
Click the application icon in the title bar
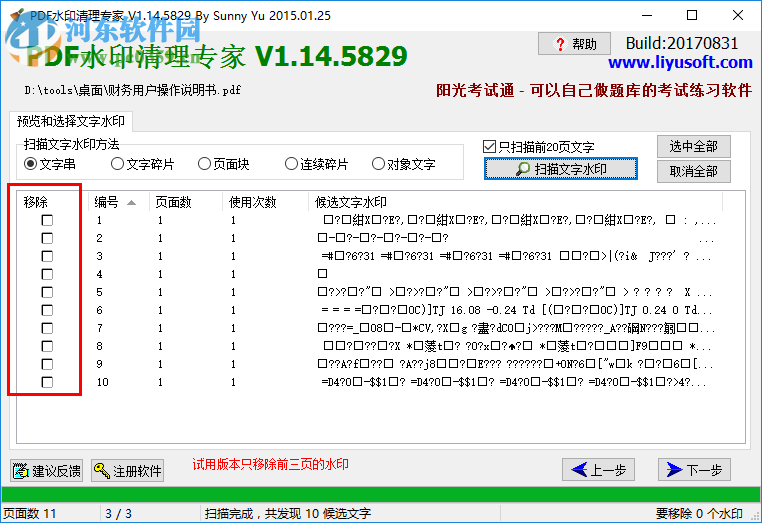[17, 16]
